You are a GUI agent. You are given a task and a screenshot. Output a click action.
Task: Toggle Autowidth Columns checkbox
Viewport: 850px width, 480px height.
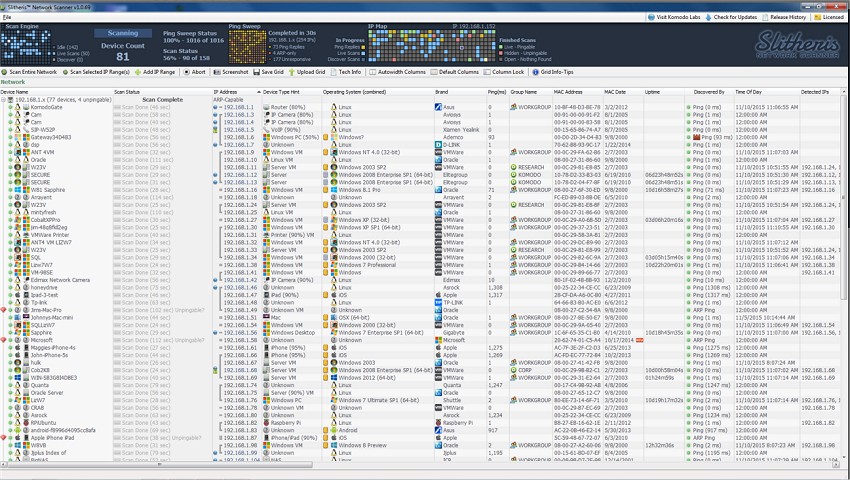click(373, 72)
